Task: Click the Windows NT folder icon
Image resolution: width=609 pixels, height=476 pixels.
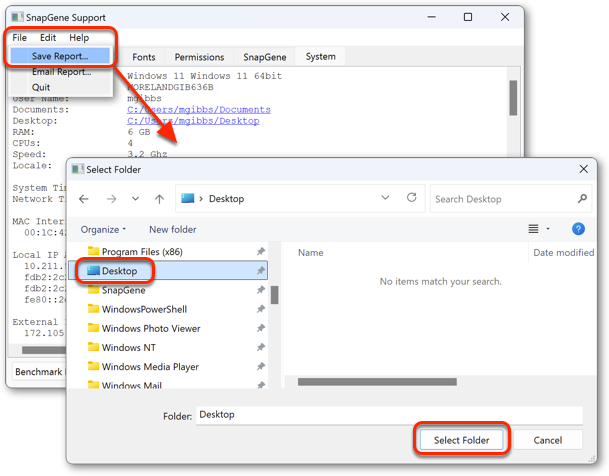Action: pyautogui.click(x=93, y=346)
